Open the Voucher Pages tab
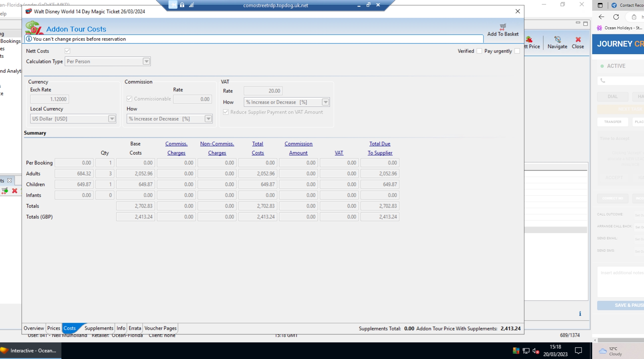Image resolution: width=644 pixels, height=359 pixels. pos(160,328)
